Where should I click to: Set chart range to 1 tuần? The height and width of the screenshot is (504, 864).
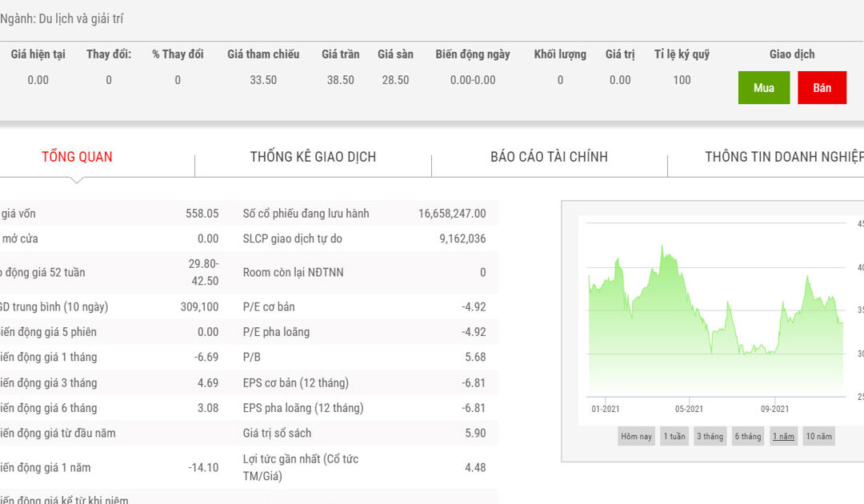point(674,436)
